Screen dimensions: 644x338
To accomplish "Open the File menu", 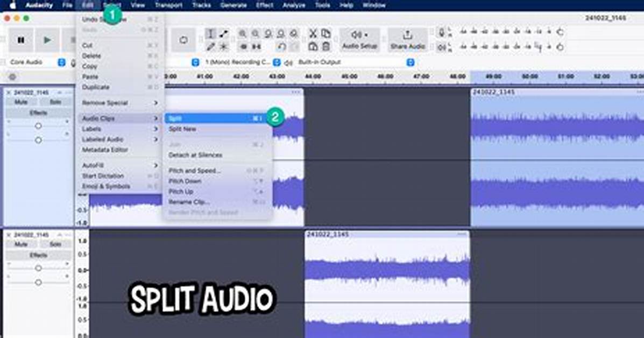I will 67,5.
